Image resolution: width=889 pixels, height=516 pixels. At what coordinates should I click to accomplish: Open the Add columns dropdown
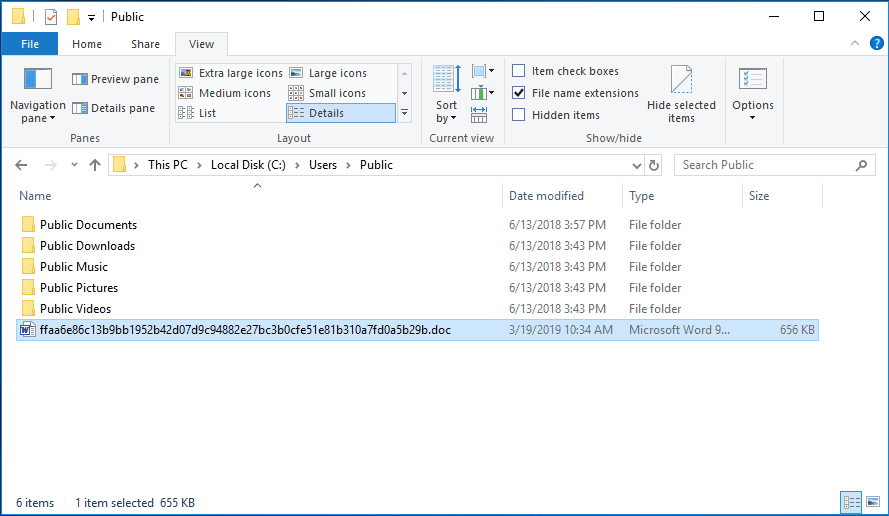(482, 92)
